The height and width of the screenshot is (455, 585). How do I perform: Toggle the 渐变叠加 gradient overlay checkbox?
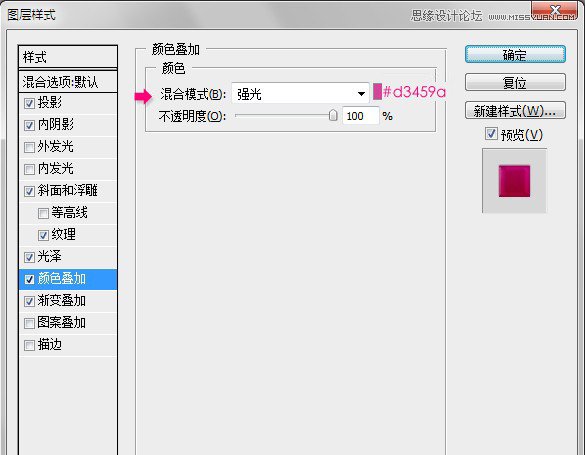[29, 301]
